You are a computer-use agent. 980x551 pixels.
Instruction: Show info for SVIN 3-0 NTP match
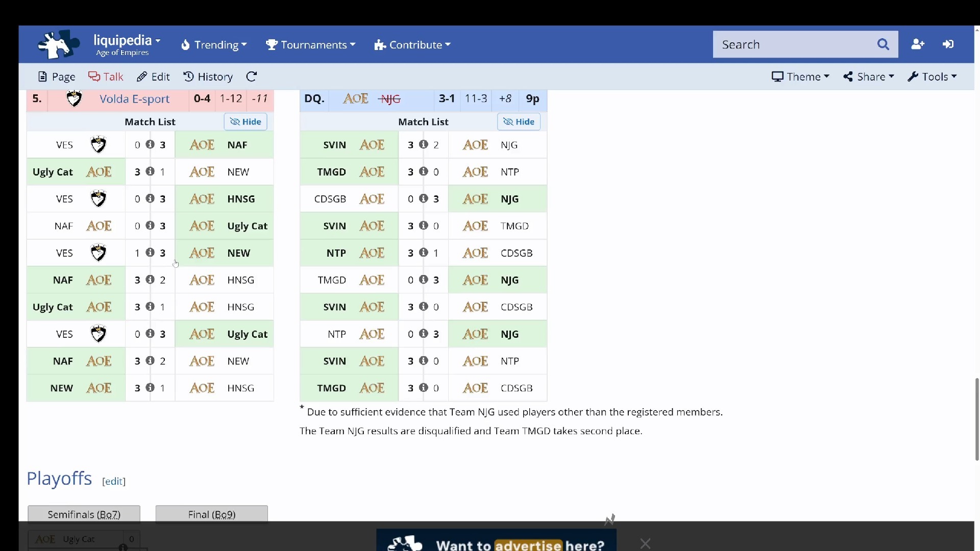424,361
